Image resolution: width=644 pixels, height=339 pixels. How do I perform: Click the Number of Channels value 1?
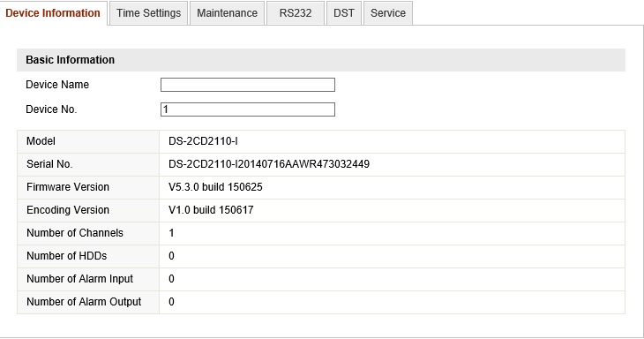tap(171, 233)
